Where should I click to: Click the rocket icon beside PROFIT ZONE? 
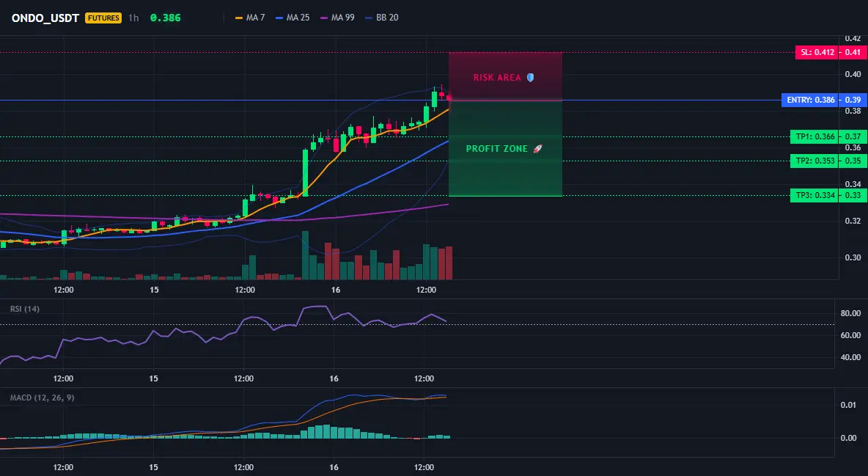(537, 148)
